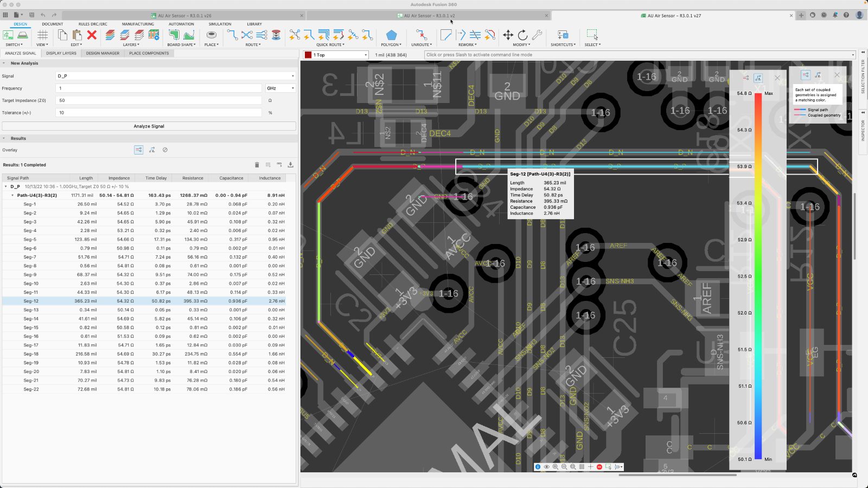Click the red X delete icon
Viewport: 868px width, 488px height.
[x=92, y=35]
